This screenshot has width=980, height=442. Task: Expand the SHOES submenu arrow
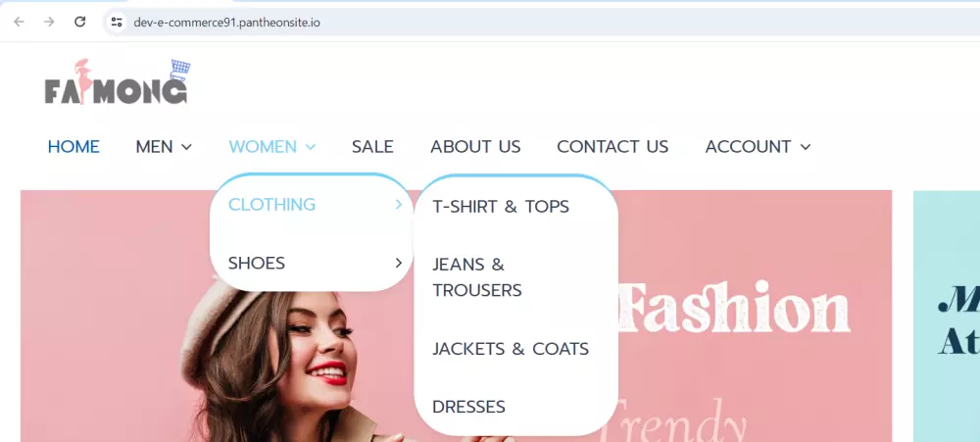pyautogui.click(x=398, y=264)
